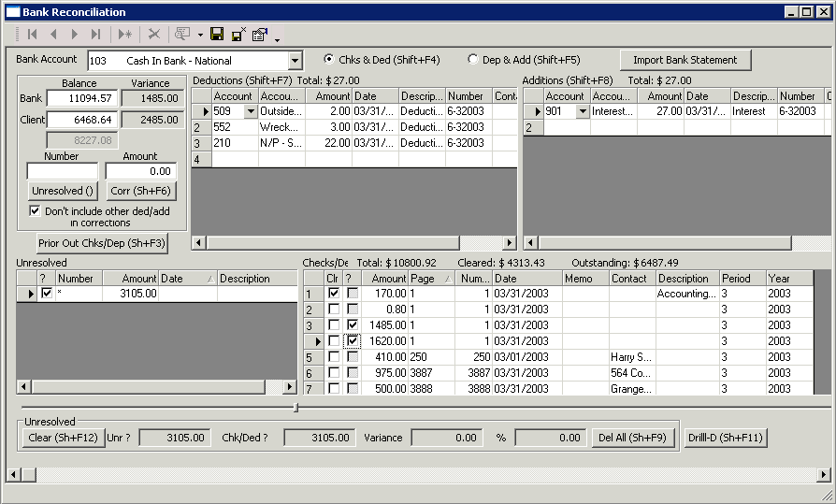Viewport: 836px width, 504px height.
Task: Click the Unr ? field showing 3105.00
Action: 175,438
